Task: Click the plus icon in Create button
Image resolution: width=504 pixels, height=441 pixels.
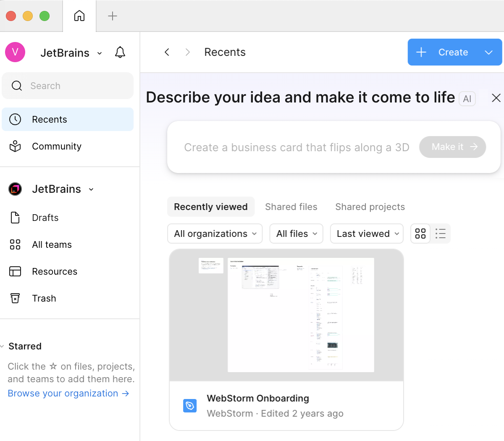Action: pyautogui.click(x=421, y=52)
